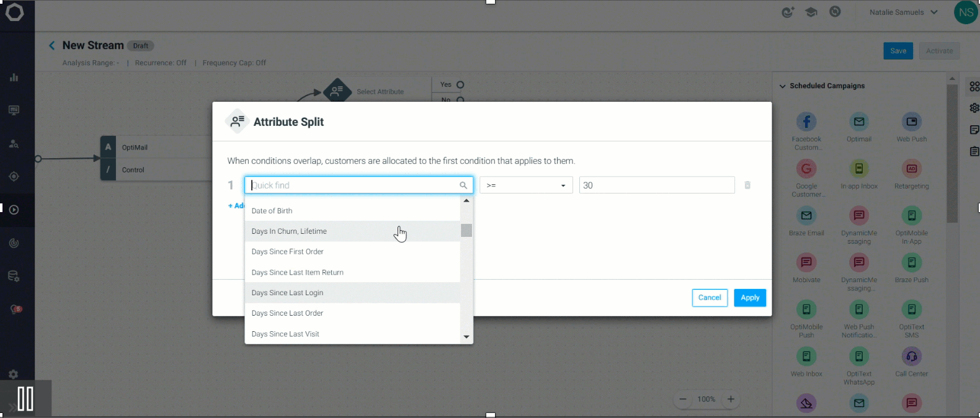Select the Optimail campaign icon
This screenshot has height=418, width=980.
[x=859, y=122]
